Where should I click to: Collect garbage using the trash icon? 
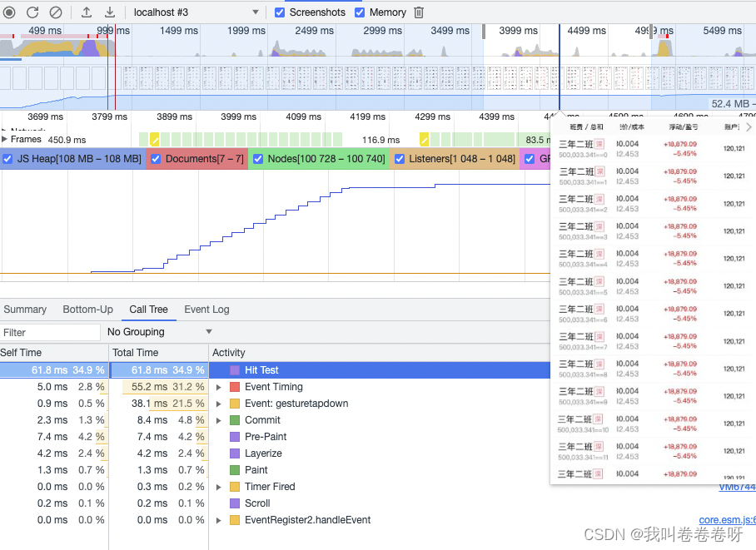click(x=419, y=12)
